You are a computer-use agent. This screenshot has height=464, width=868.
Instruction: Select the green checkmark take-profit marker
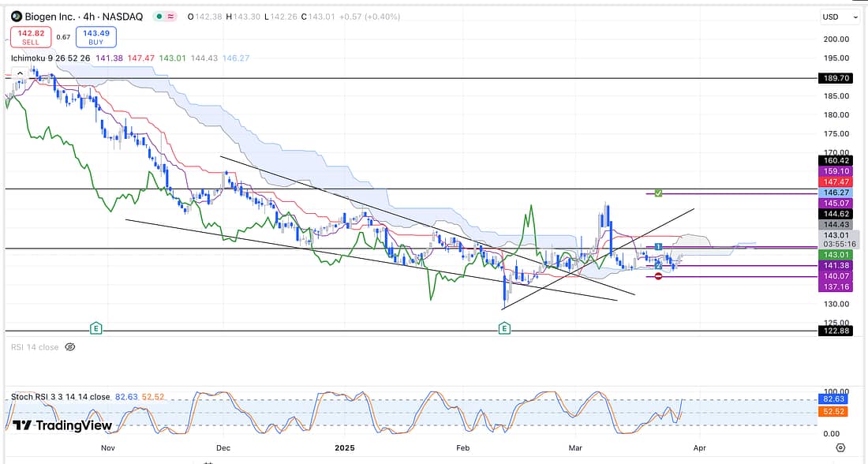click(658, 193)
